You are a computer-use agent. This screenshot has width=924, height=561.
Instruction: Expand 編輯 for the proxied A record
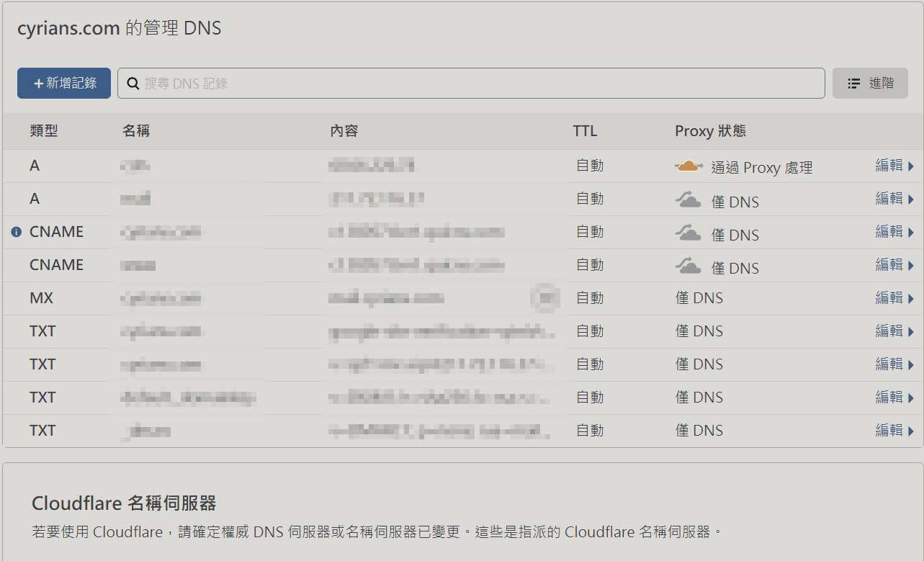tap(894, 166)
